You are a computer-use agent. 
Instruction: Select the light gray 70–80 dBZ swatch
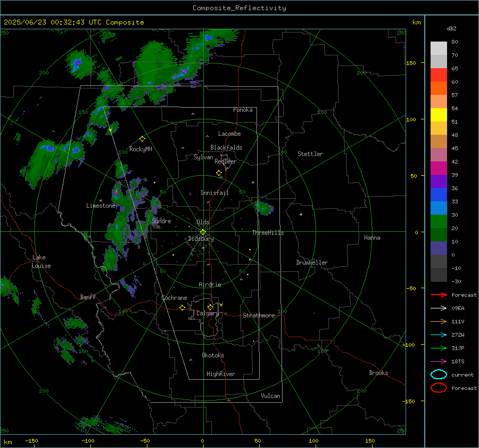[439, 48]
